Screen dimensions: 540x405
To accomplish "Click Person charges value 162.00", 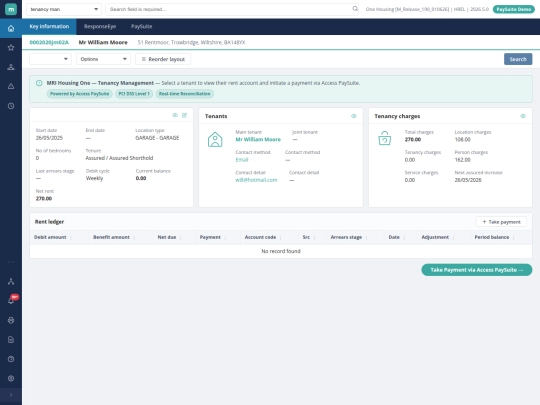I will click(x=463, y=160).
